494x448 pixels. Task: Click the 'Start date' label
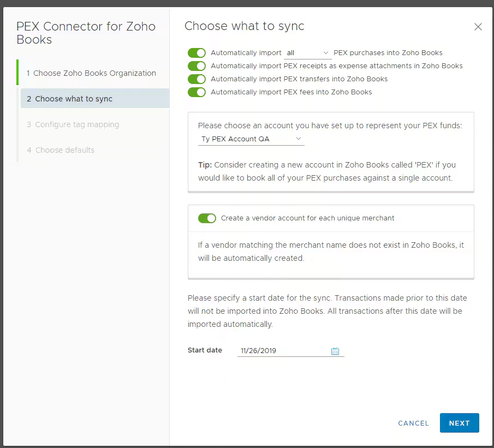(x=205, y=350)
